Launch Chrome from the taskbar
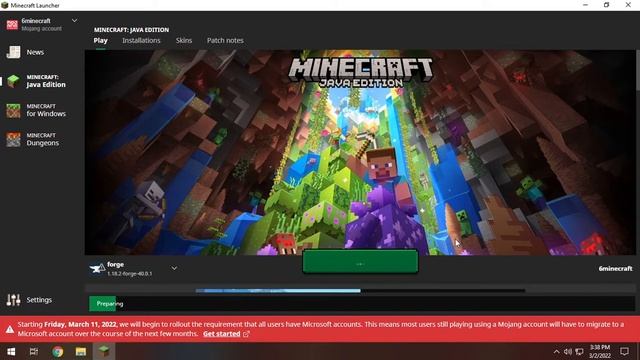 coord(58,351)
